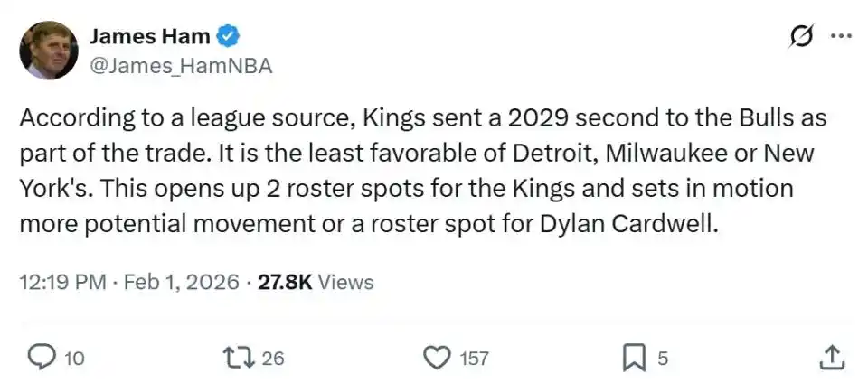
Task: Click the blue verified badge
Action: (x=229, y=37)
